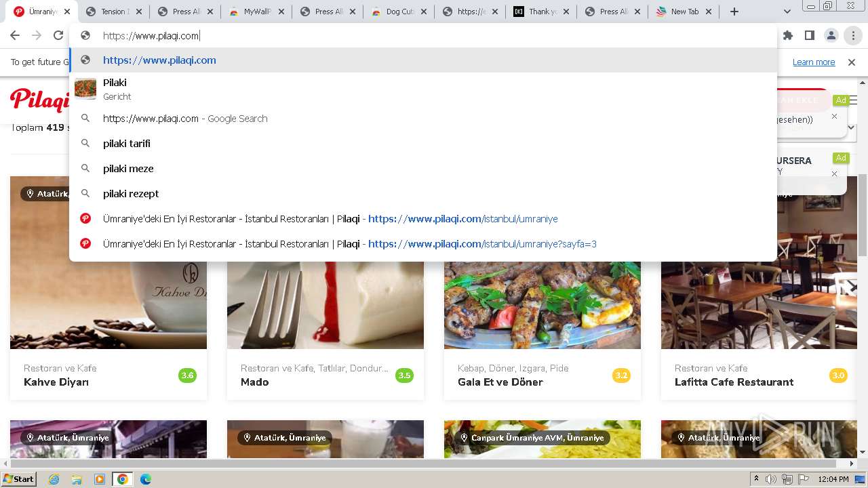Image resolution: width=868 pixels, height=488 pixels.
Task: Dismiss the infobar with its X
Action: (852, 62)
